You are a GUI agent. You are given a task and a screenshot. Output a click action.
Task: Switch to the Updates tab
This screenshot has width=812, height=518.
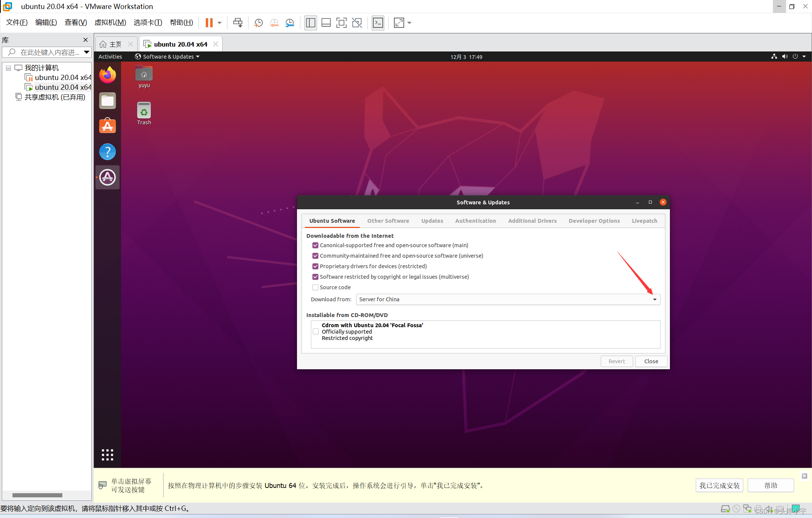(432, 221)
